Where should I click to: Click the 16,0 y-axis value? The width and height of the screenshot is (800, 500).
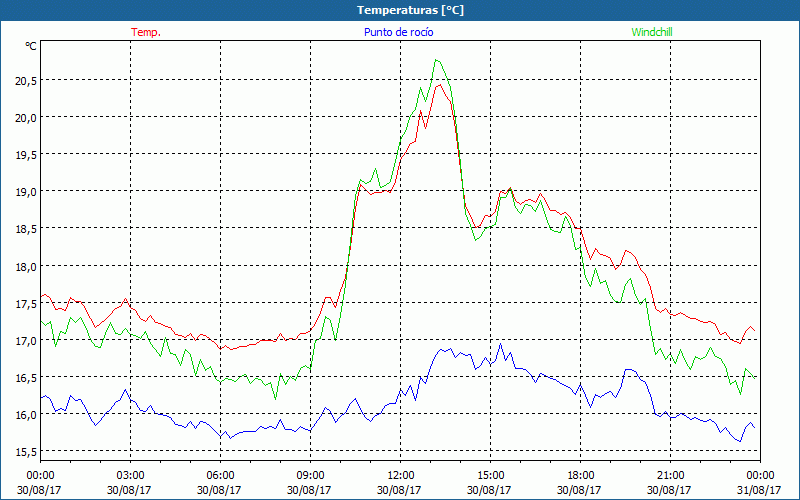tap(26, 415)
